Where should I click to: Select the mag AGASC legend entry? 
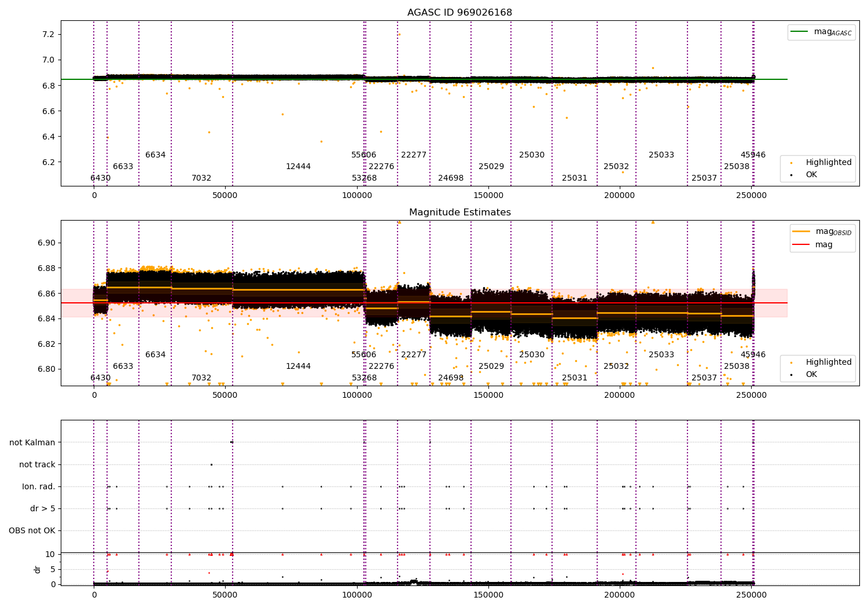coord(821,32)
